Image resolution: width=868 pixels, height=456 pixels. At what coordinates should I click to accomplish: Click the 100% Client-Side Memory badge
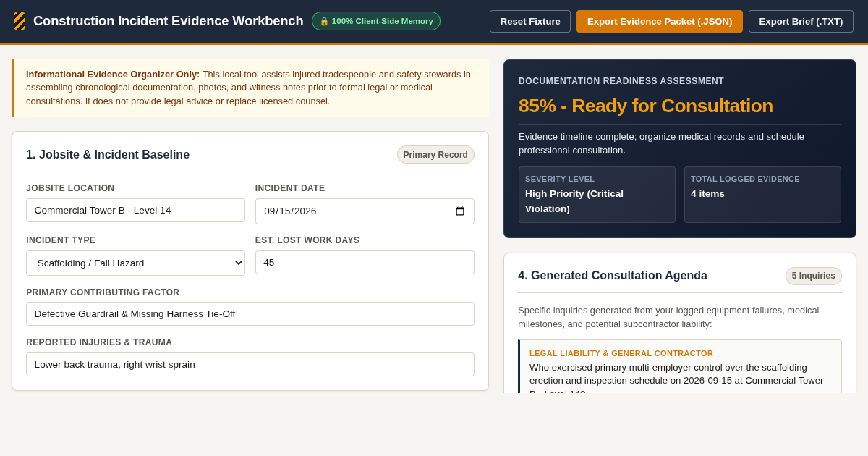coord(376,21)
